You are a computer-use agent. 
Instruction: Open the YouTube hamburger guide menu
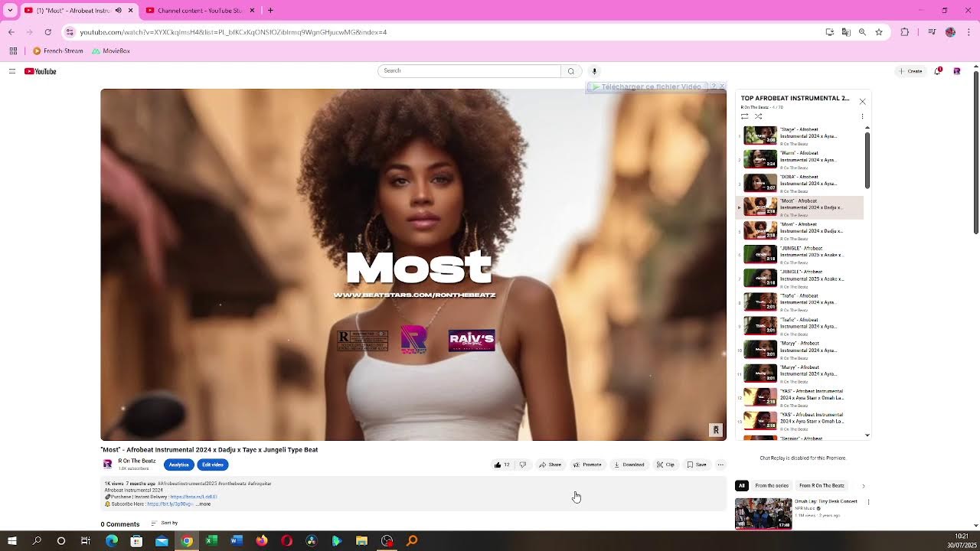(12, 71)
